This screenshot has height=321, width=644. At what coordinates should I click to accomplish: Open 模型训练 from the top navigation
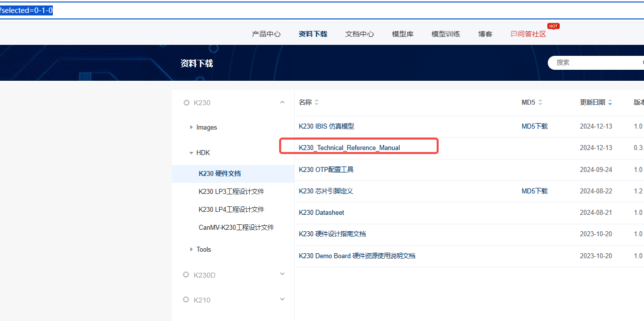[446, 34]
